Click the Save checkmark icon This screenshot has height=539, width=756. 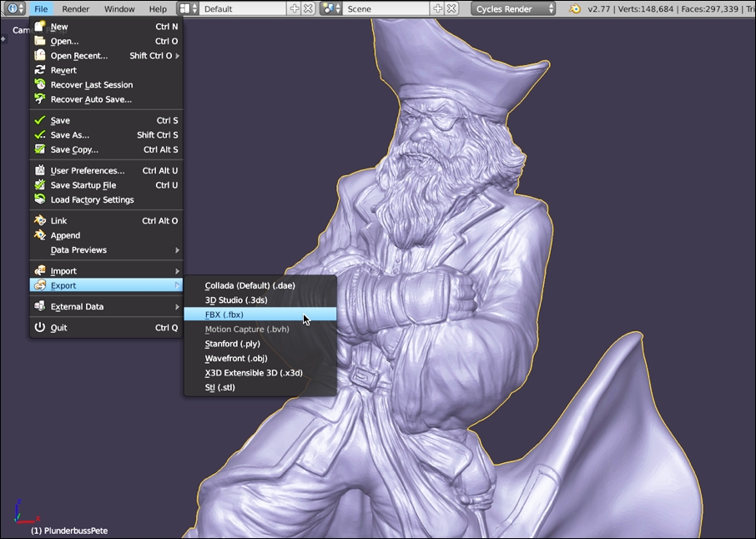pos(40,120)
